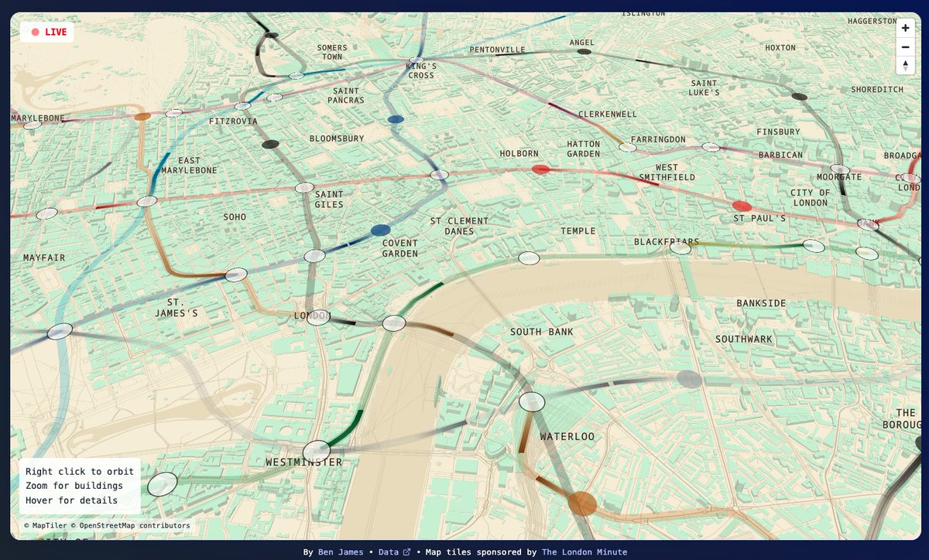Click the HOXTON map label
929x560 pixels.
click(780, 48)
